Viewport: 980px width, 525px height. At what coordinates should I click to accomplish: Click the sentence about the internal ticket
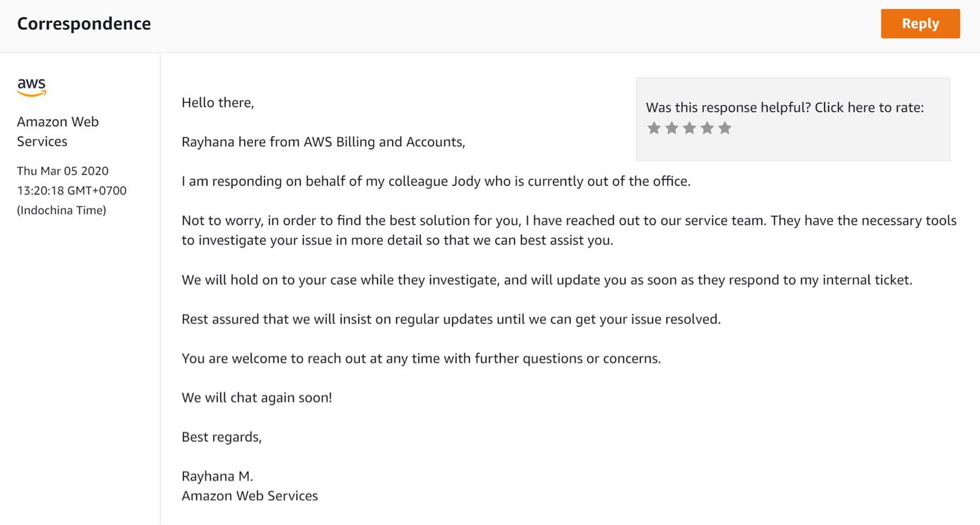point(547,279)
